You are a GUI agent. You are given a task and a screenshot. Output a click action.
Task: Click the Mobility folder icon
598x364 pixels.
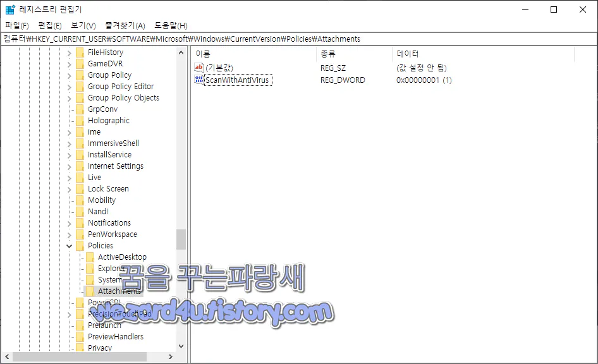[x=80, y=200]
